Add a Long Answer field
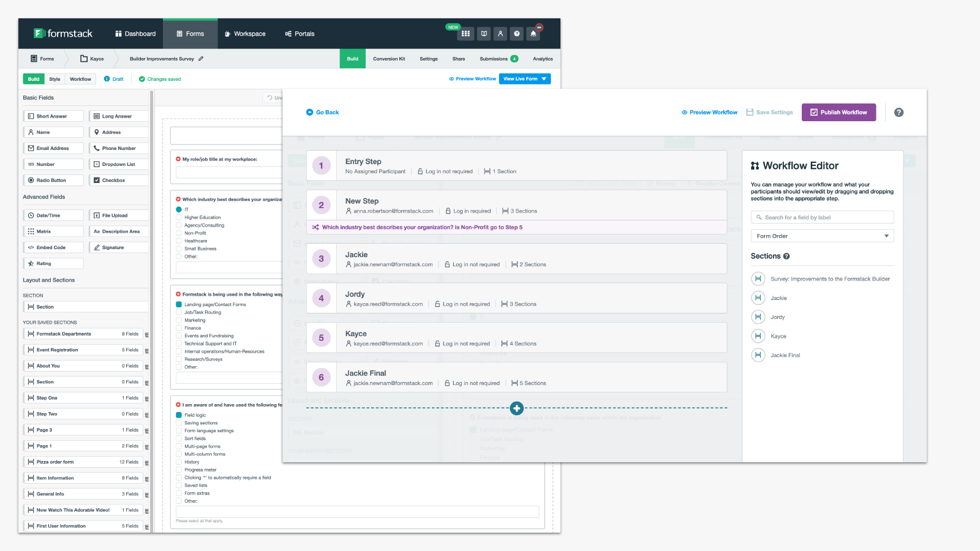 [119, 116]
